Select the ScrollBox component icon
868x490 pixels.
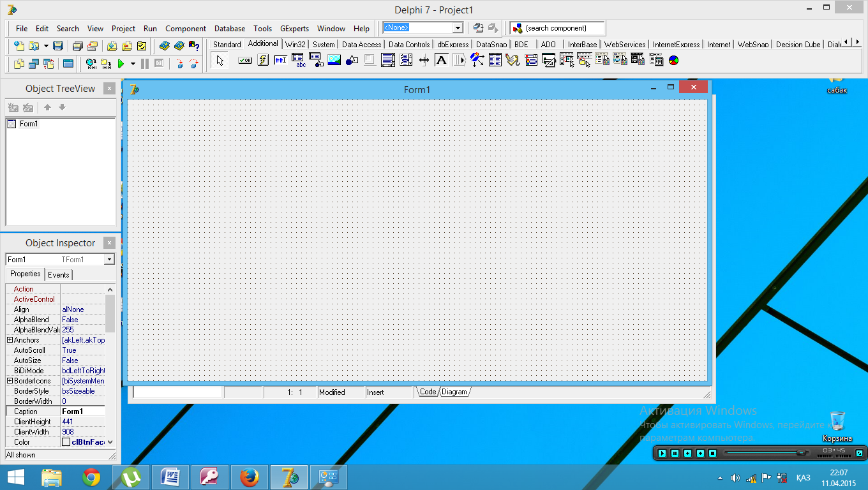(387, 61)
